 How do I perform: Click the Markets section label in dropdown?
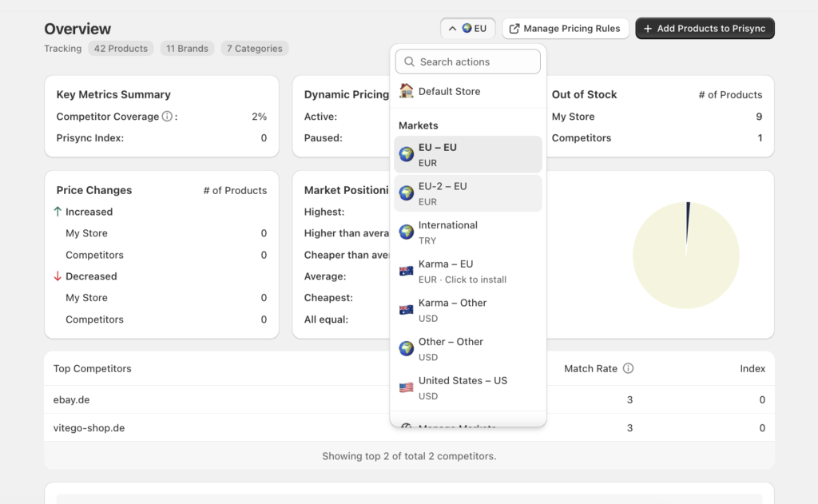(418, 125)
